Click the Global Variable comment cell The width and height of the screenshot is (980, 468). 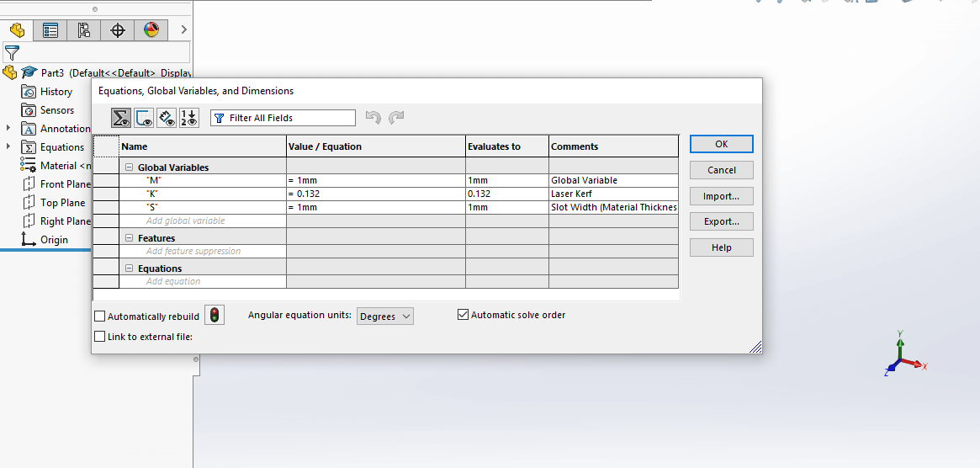click(614, 180)
